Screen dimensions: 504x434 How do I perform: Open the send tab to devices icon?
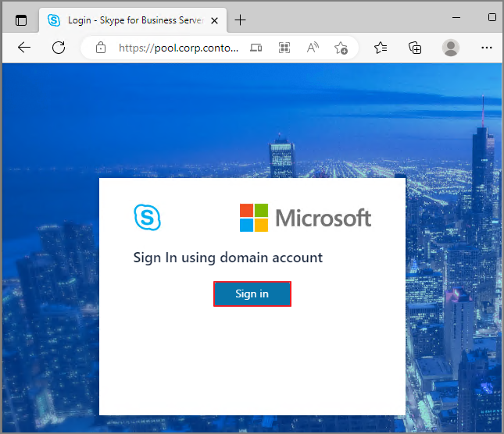(256, 48)
